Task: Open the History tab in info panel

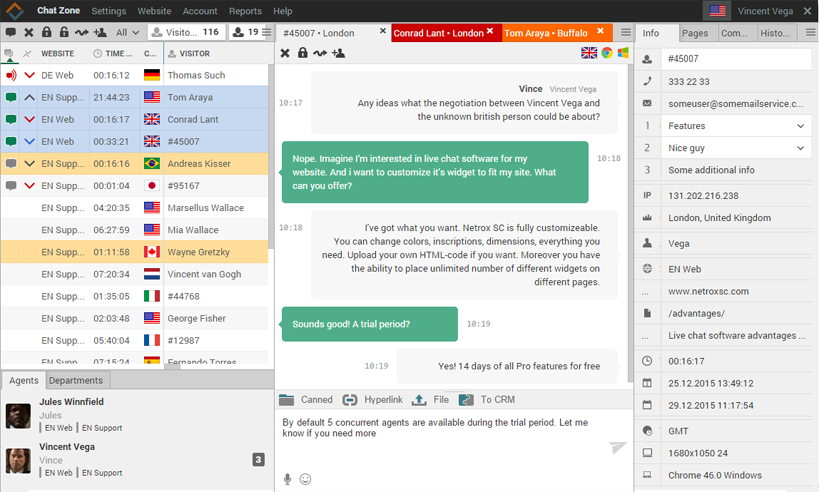Action: pyautogui.click(x=775, y=33)
